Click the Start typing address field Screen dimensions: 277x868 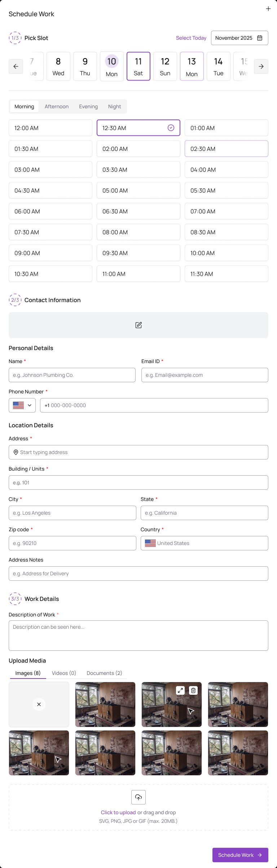138,452
